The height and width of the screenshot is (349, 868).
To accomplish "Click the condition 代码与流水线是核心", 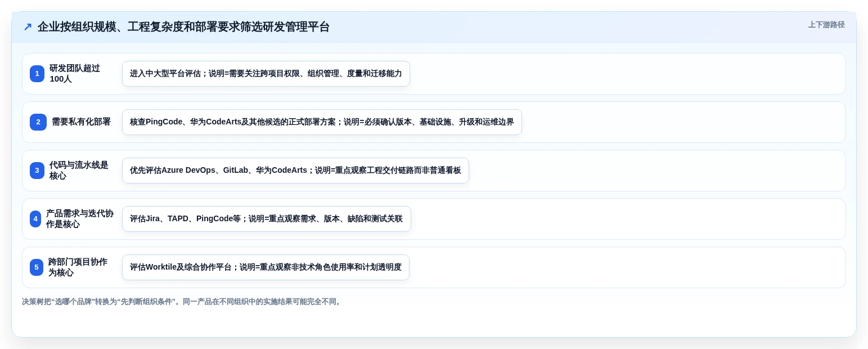I will click(x=79, y=171).
